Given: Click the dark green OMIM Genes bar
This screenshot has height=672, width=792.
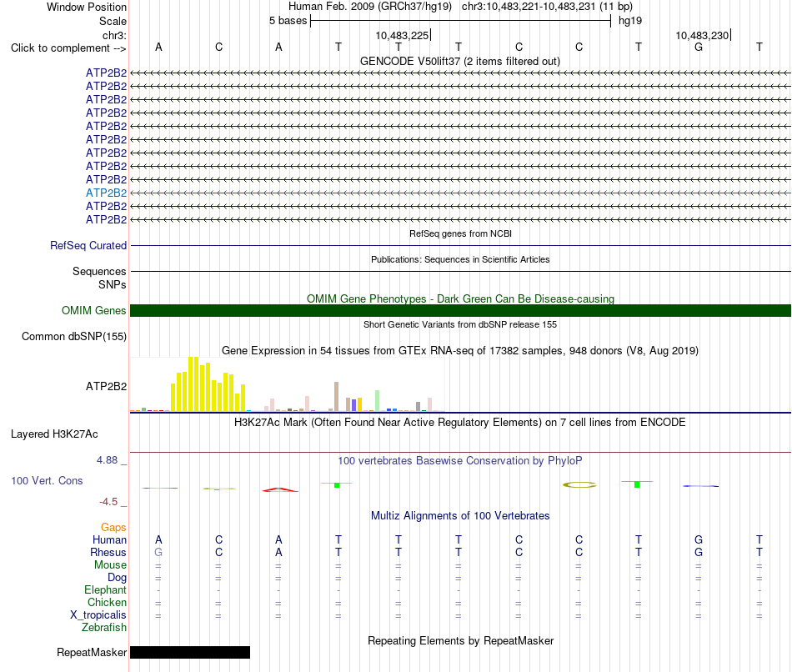Looking at the screenshot, I should click(460, 311).
